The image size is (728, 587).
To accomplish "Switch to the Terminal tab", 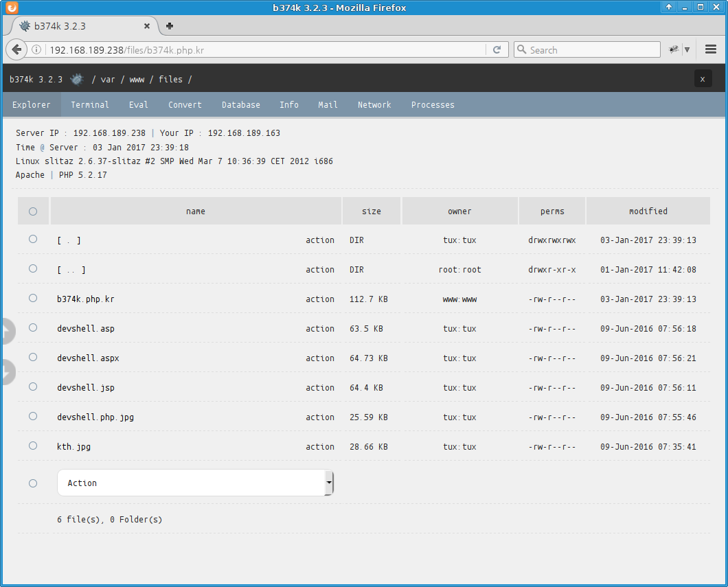I will click(x=90, y=104).
